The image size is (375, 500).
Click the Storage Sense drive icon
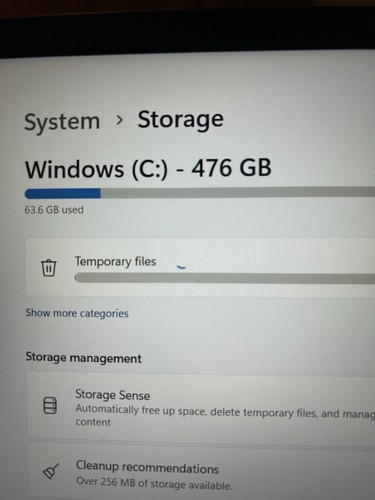point(50,406)
